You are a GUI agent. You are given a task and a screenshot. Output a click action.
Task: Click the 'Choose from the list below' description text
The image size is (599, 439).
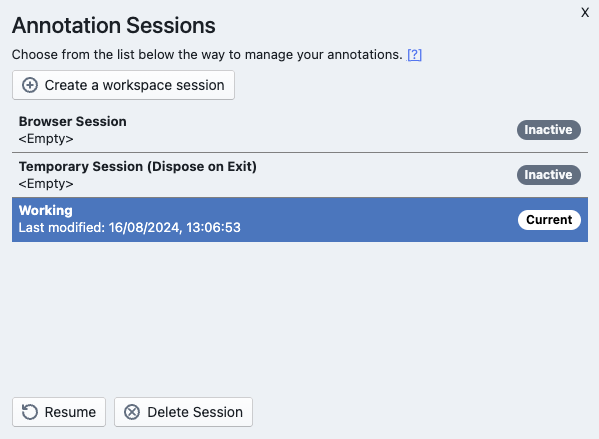coord(207,55)
